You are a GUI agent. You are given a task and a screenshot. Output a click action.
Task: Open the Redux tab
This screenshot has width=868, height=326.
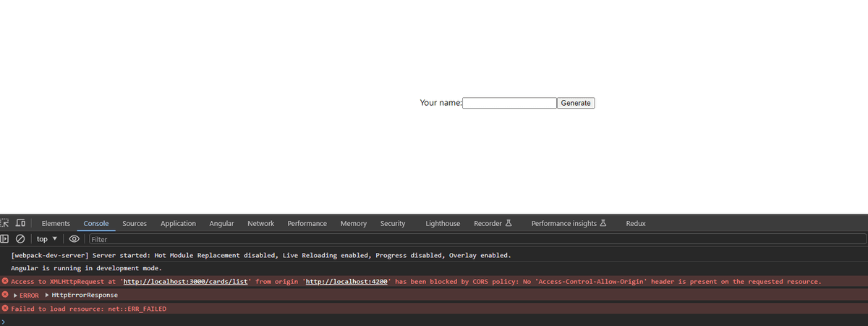[635, 223]
